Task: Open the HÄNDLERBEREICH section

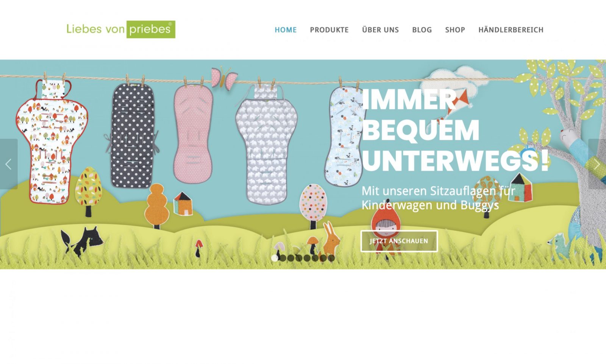Action: pyautogui.click(x=511, y=30)
